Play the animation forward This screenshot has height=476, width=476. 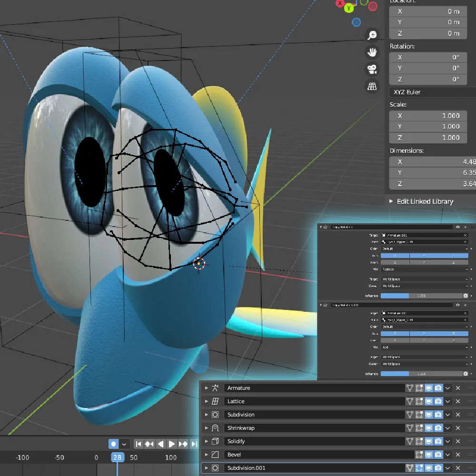pyautogui.click(x=171, y=444)
